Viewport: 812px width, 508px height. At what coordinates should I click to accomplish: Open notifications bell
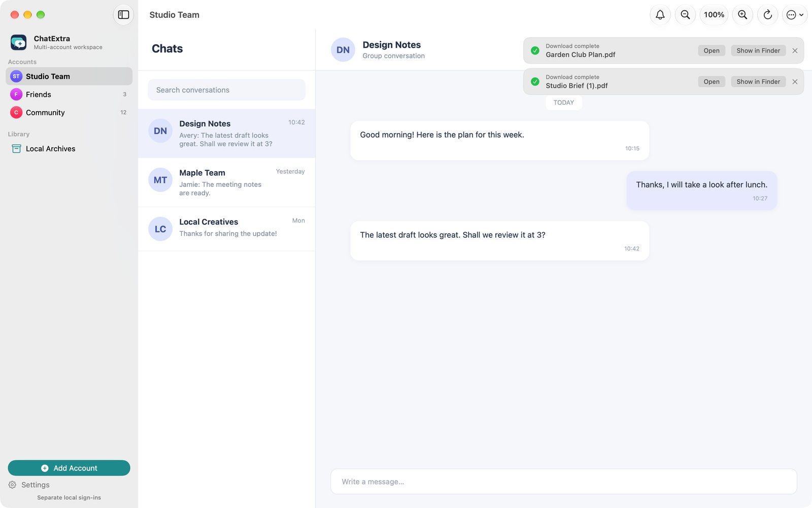click(x=660, y=15)
